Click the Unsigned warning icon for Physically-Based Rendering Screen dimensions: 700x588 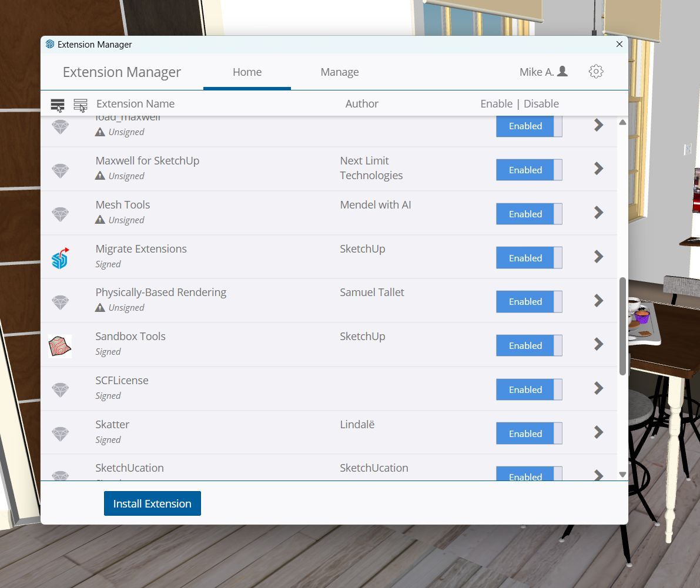point(100,308)
